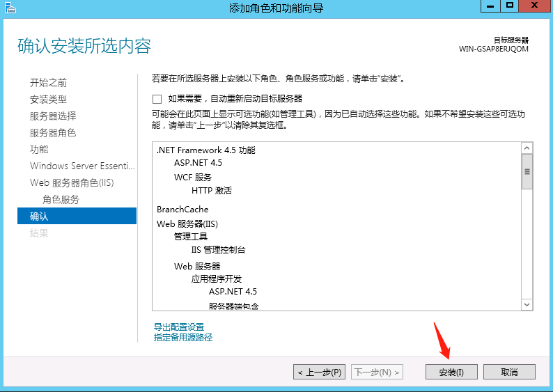553x392 pixels.
Task: Select Web 服务器角色(IIS) step
Action: (x=72, y=182)
